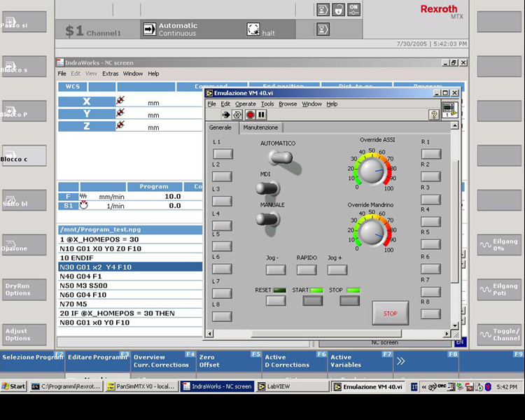525x420 pixels.
Task: Click the Z axis reference status icon
Action: pos(120,125)
